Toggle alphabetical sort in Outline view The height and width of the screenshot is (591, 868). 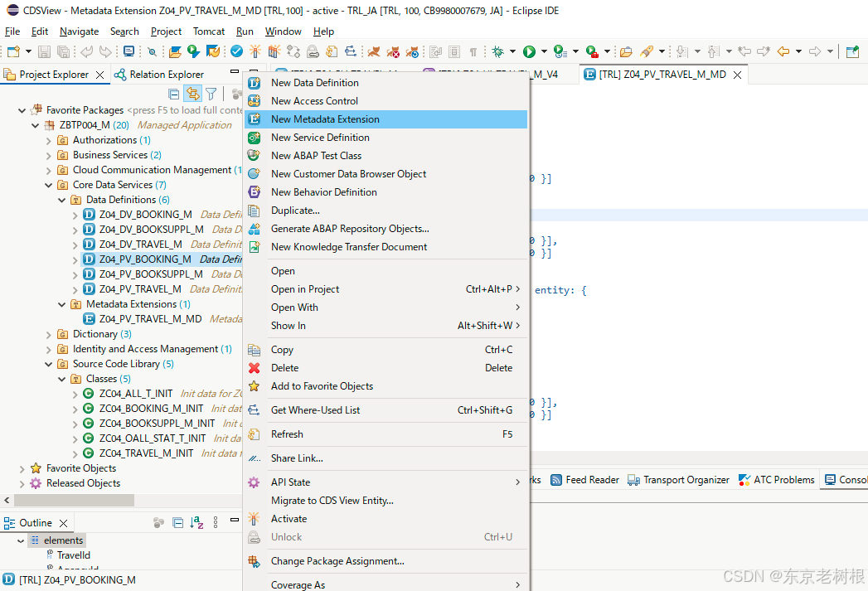pos(196,522)
